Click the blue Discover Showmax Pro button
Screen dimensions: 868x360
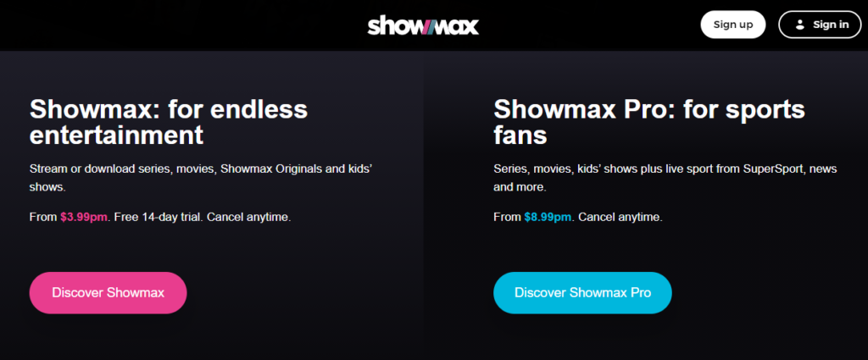coord(582,292)
